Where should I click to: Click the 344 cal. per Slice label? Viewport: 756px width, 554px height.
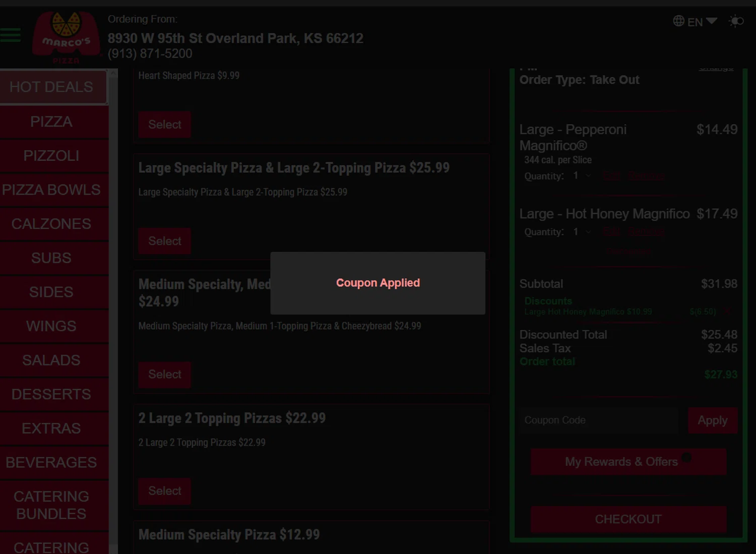[x=558, y=160]
